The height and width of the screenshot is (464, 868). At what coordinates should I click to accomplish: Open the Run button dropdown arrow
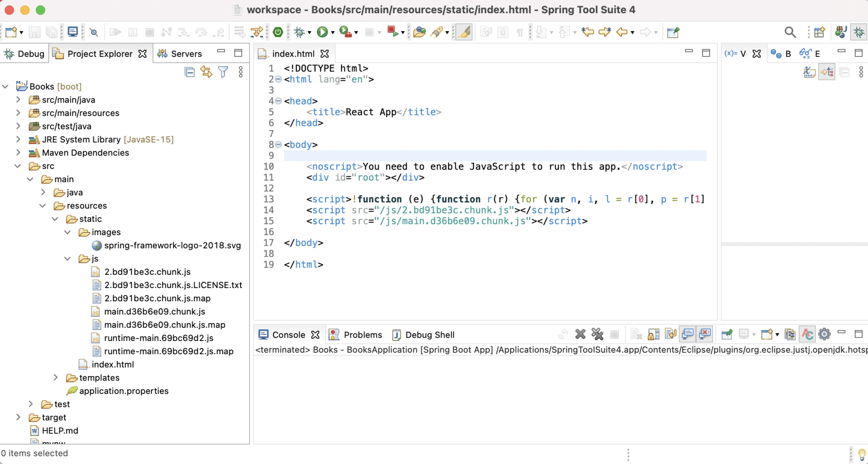[333, 33]
